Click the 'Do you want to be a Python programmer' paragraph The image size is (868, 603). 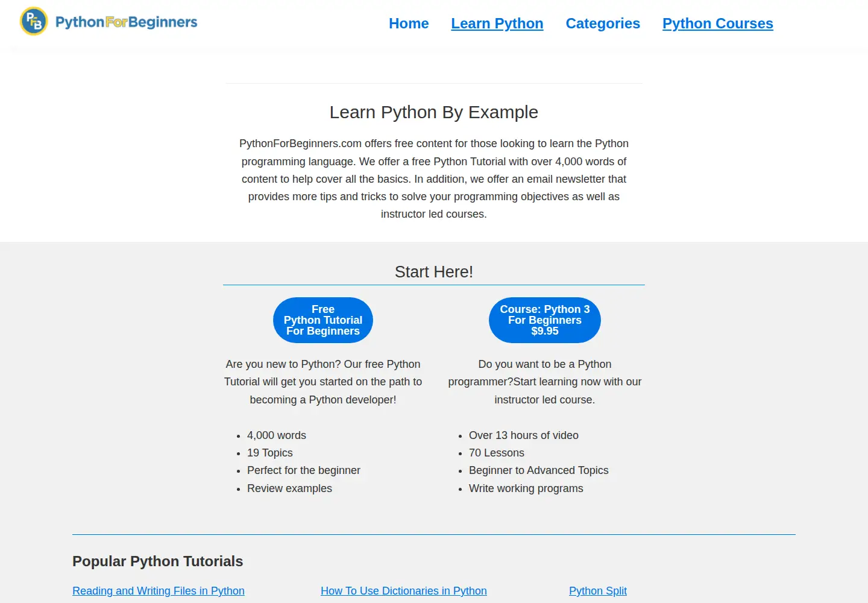(x=545, y=382)
